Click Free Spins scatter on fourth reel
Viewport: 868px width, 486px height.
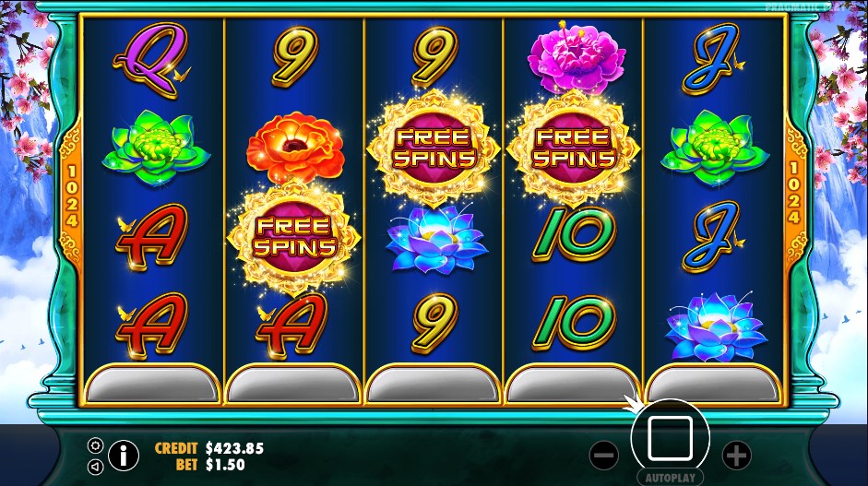coord(574,148)
